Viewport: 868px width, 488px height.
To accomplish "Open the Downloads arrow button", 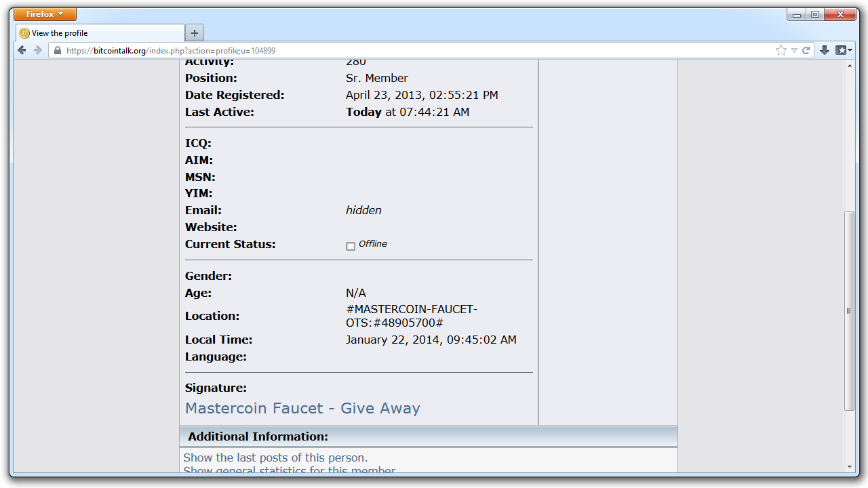I will click(x=825, y=50).
